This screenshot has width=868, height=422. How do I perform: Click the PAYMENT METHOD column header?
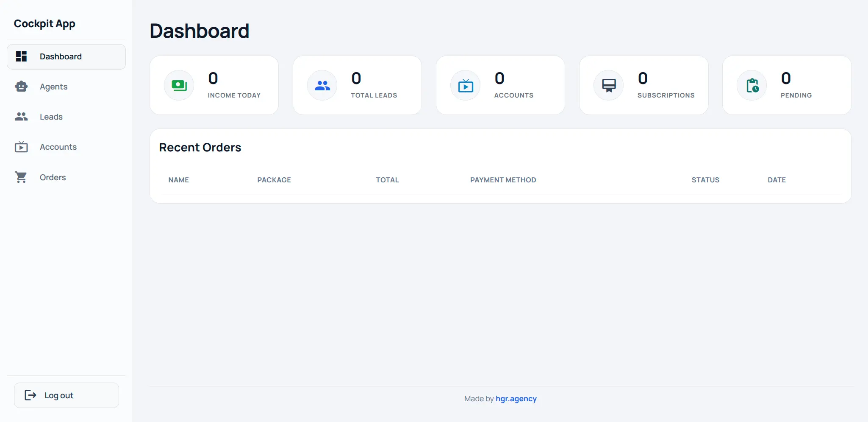[503, 180]
